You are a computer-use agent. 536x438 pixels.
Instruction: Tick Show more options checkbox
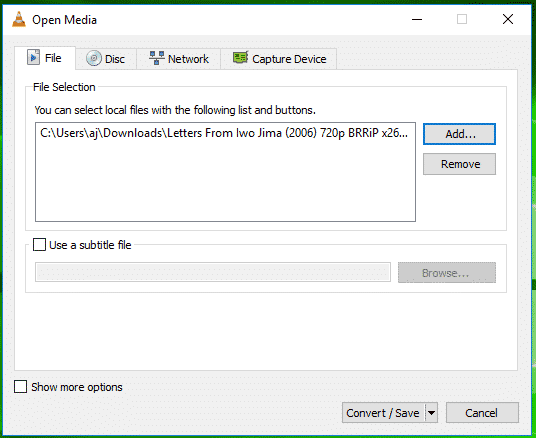[21, 387]
